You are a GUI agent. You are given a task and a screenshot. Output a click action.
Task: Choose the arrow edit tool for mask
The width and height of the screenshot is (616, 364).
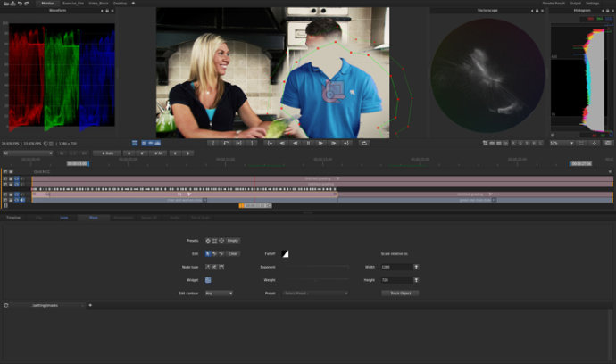tap(208, 253)
